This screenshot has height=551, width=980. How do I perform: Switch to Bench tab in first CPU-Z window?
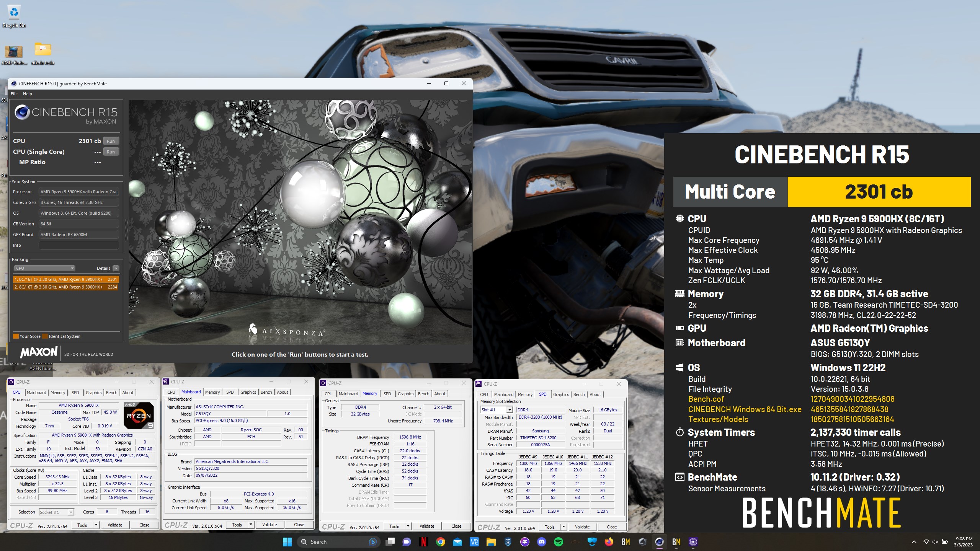(x=111, y=393)
